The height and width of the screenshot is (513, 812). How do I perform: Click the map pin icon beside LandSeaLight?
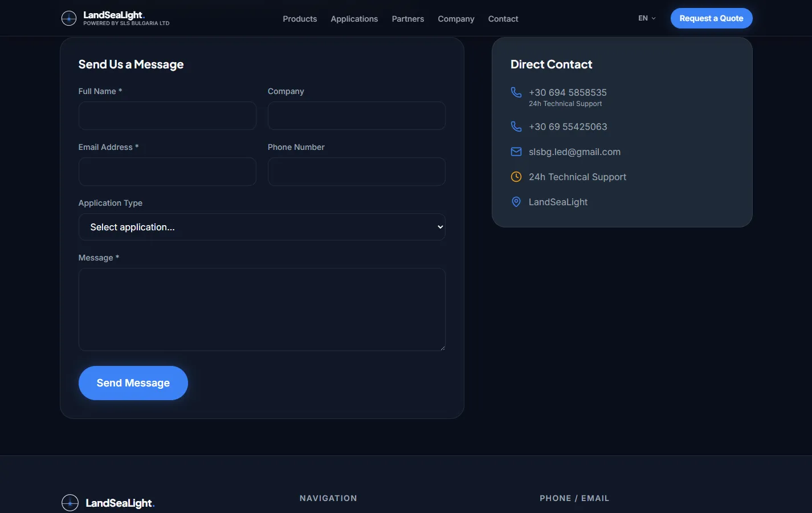click(516, 202)
